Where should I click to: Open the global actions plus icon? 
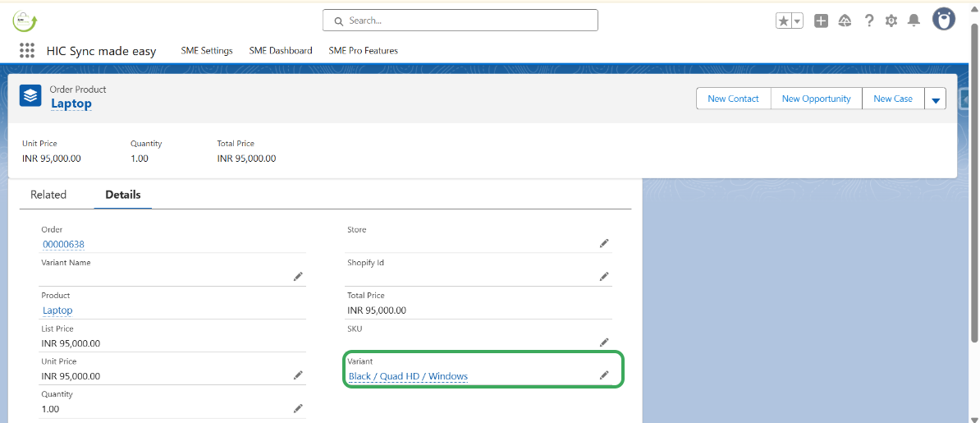(x=821, y=21)
